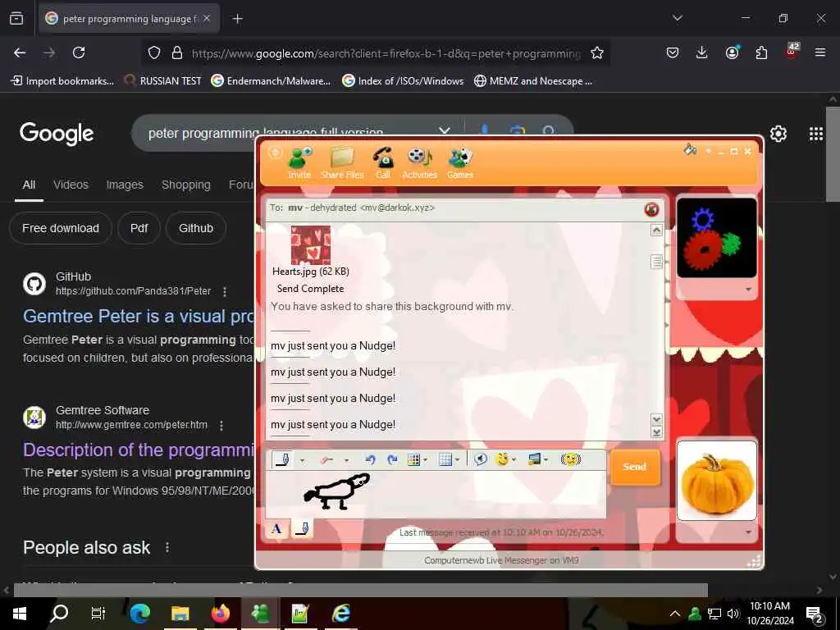
Task: Open Windows Start button
Action: [20, 613]
